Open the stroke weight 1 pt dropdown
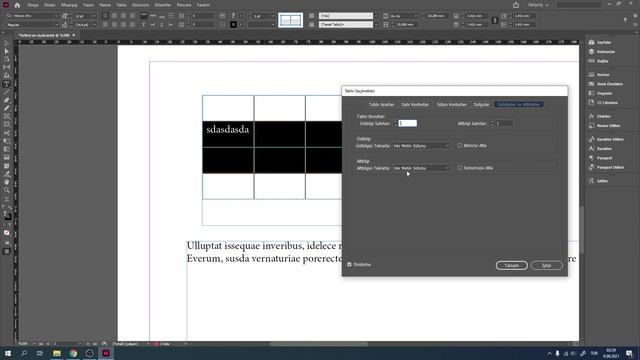Viewport: 640px width, 360px height. [273, 16]
